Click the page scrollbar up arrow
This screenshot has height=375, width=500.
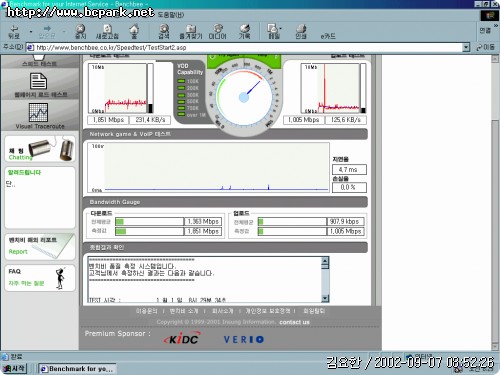[495, 59]
